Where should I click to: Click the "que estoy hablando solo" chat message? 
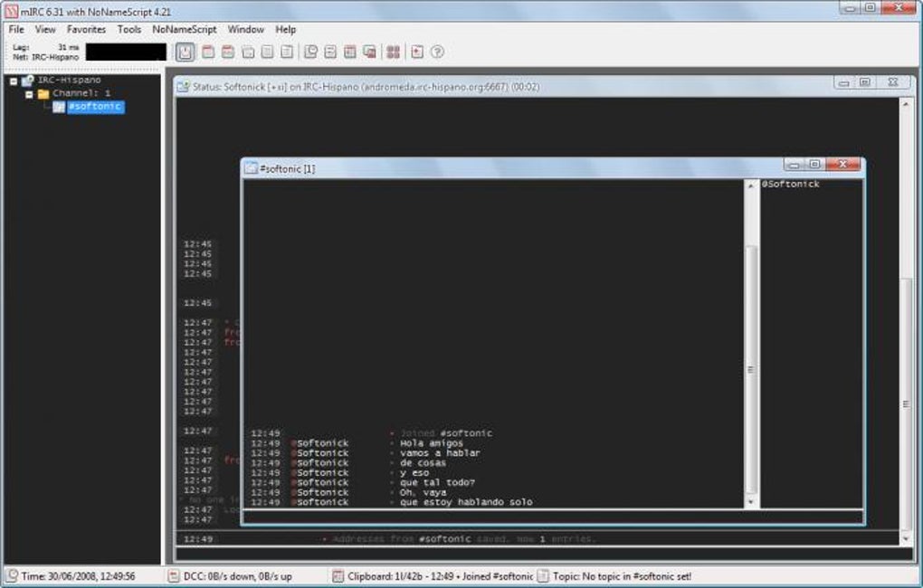pyautogui.click(x=466, y=502)
